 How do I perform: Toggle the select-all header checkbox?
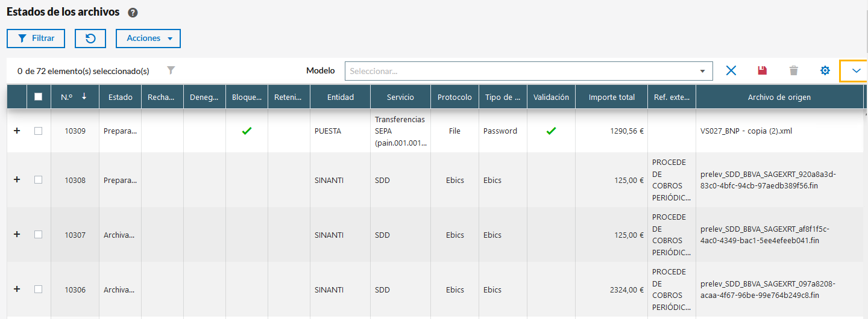(x=39, y=97)
